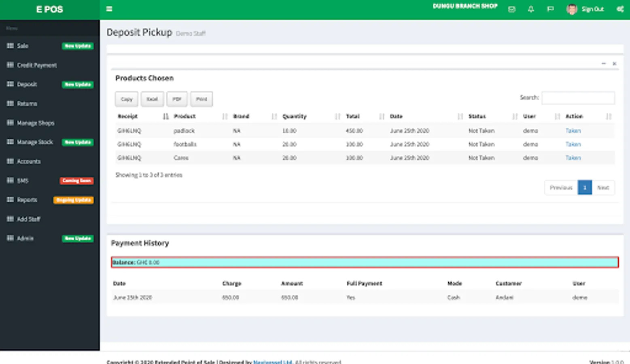This screenshot has height=364, width=630.
Task: Sort table by Receipt column
Action: point(128,116)
